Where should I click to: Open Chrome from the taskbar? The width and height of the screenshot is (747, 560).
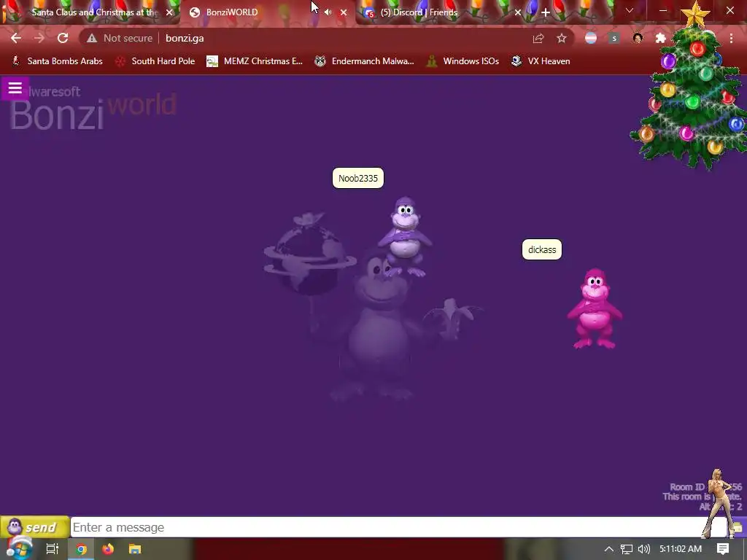(x=82, y=549)
